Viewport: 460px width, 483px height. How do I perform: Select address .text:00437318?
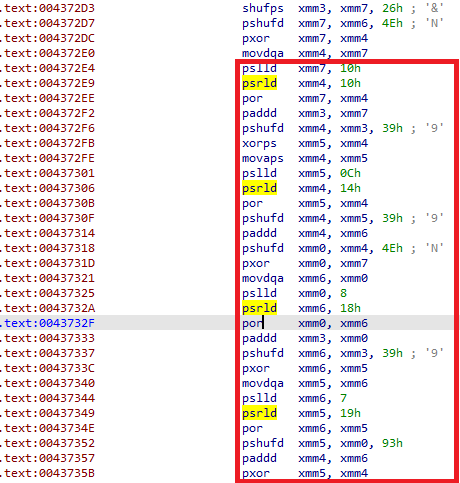pyautogui.click(x=47, y=248)
